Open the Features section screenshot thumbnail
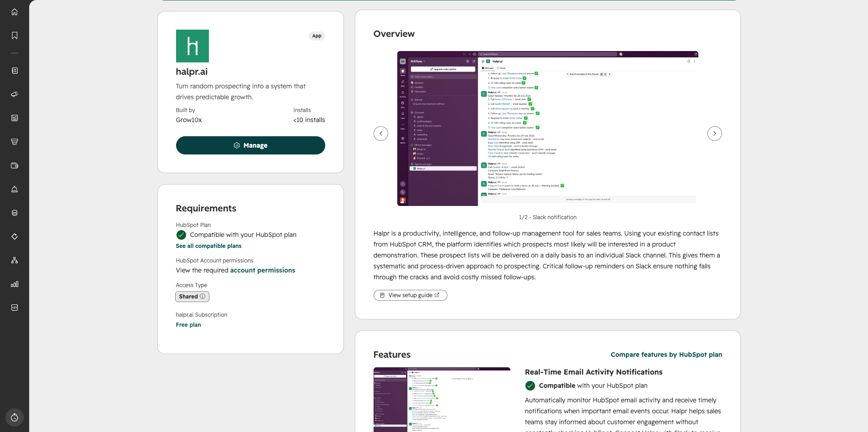 [442, 400]
